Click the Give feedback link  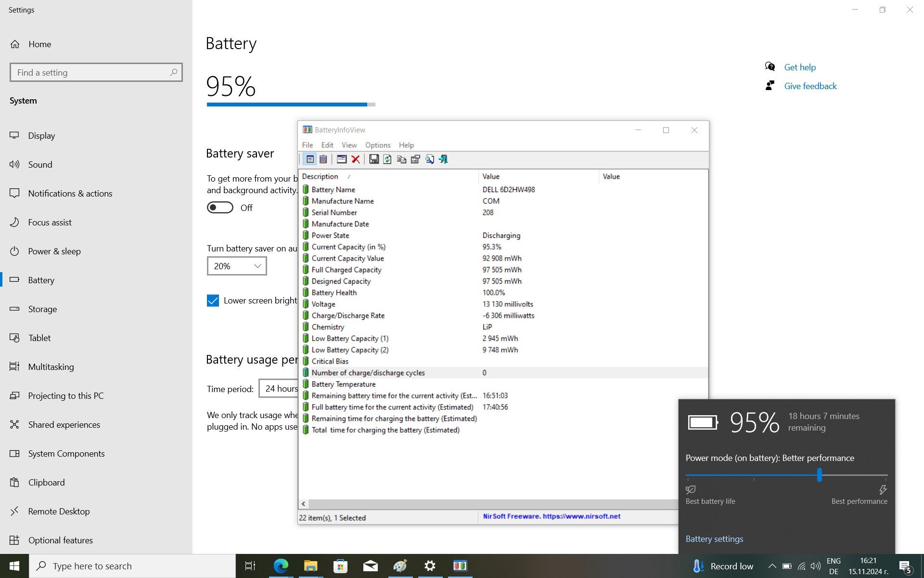pyautogui.click(x=810, y=86)
